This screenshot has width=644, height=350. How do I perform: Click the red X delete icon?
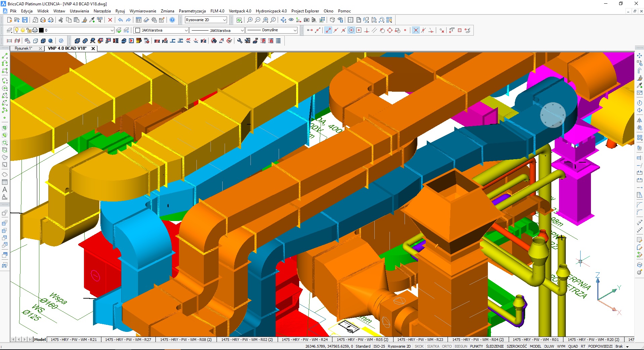[110, 20]
